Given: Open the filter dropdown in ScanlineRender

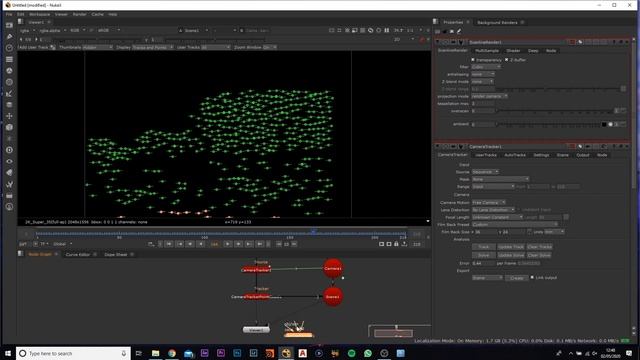Looking at the screenshot, I should [x=486, y=67].
